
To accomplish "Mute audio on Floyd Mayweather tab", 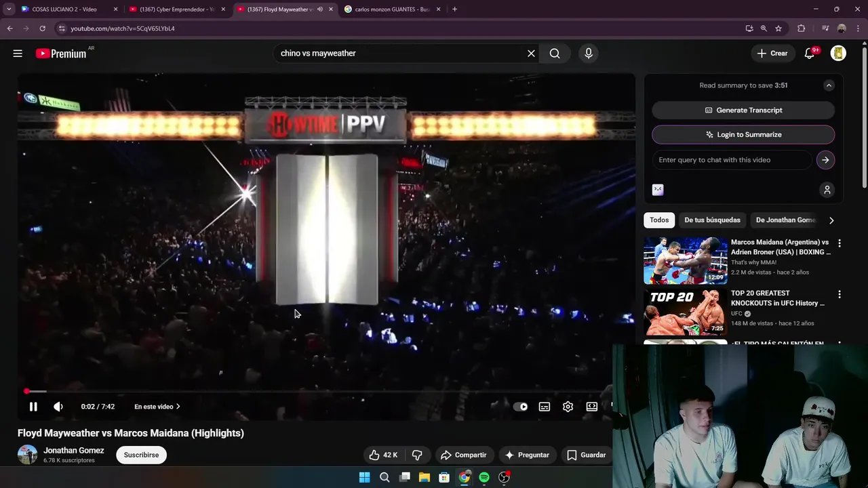I will click(x=320, y=9).
